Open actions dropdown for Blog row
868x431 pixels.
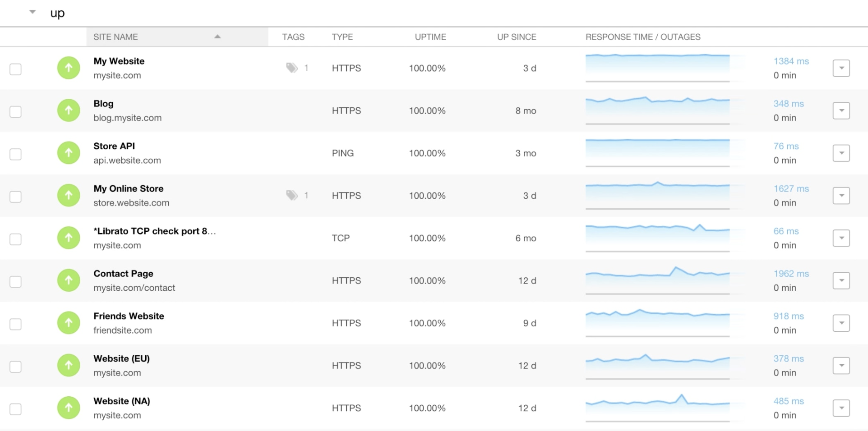click(841, 110)
